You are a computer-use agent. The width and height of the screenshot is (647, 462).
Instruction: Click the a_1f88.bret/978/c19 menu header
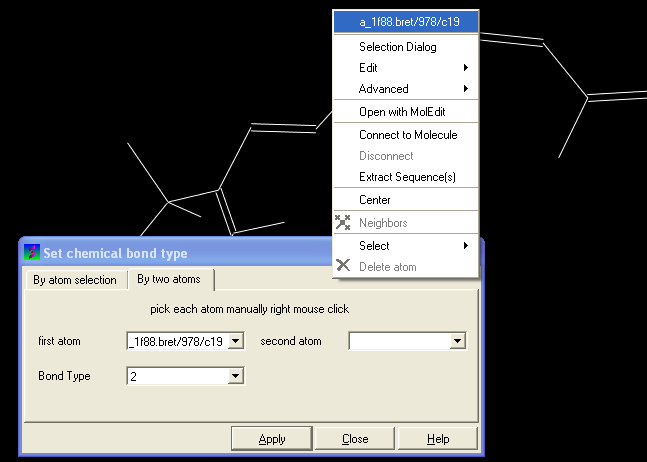(406, 21)
